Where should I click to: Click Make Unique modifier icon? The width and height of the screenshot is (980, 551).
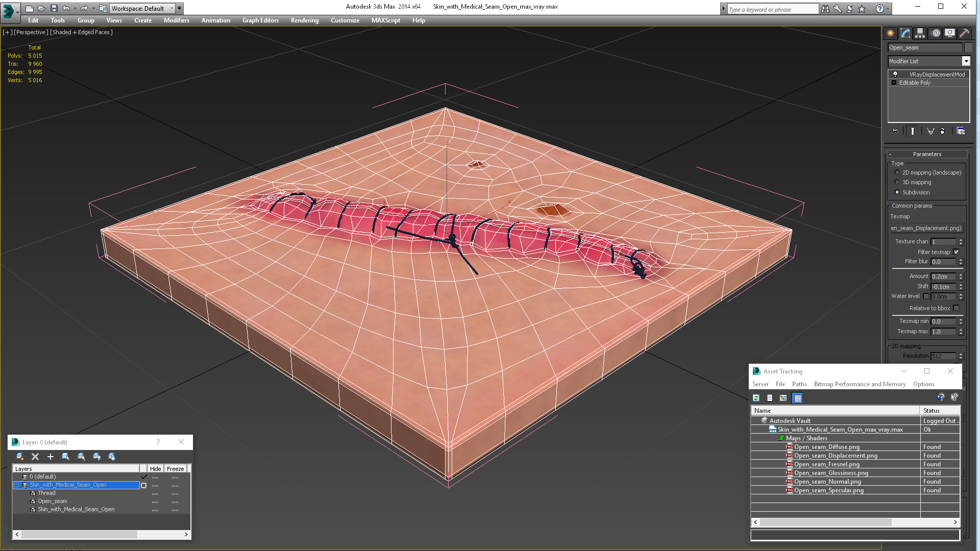(x=930, y=131)
